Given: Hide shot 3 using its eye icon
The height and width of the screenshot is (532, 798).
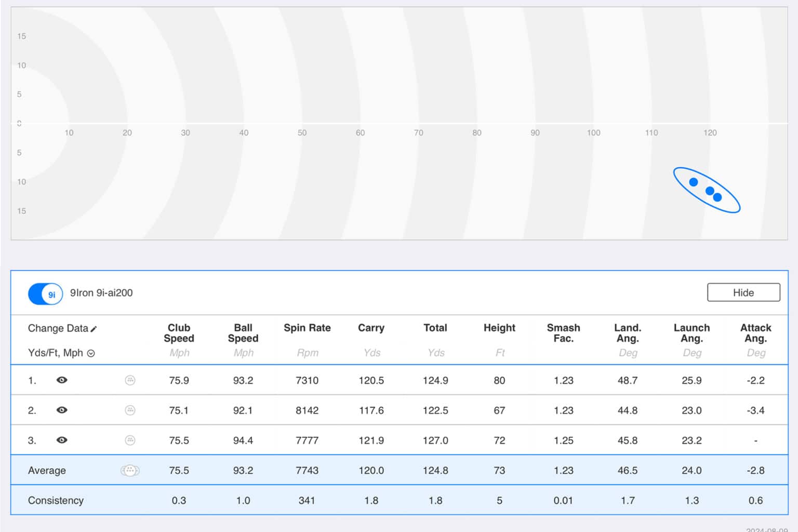Looking at the screenshot, I should pyautogui.click(x=62, y=441).
